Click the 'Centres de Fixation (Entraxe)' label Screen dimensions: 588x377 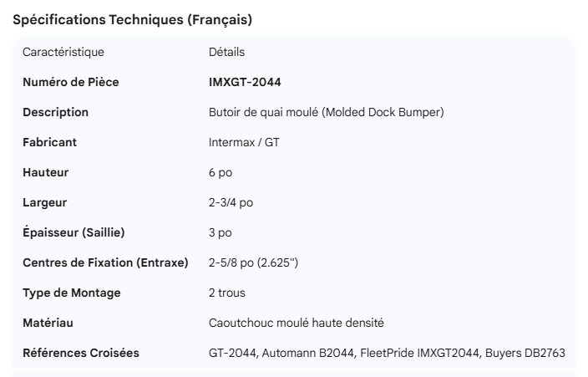(105, 262)
